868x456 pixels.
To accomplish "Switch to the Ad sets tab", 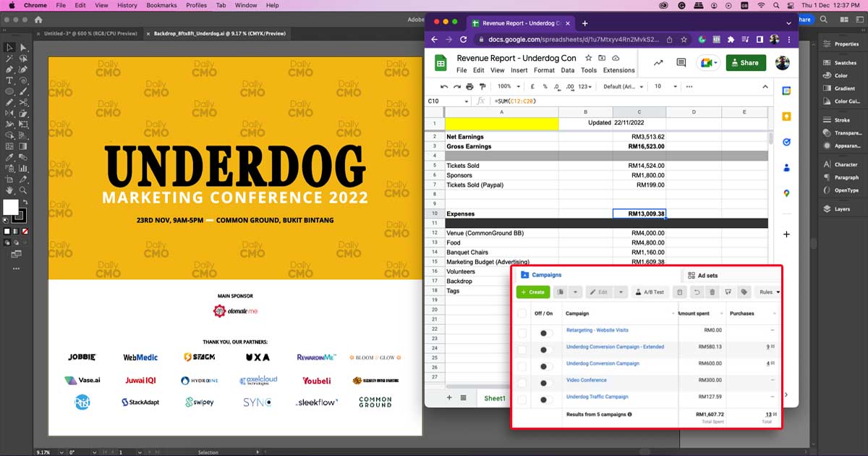I will click(x=703, y=276).
